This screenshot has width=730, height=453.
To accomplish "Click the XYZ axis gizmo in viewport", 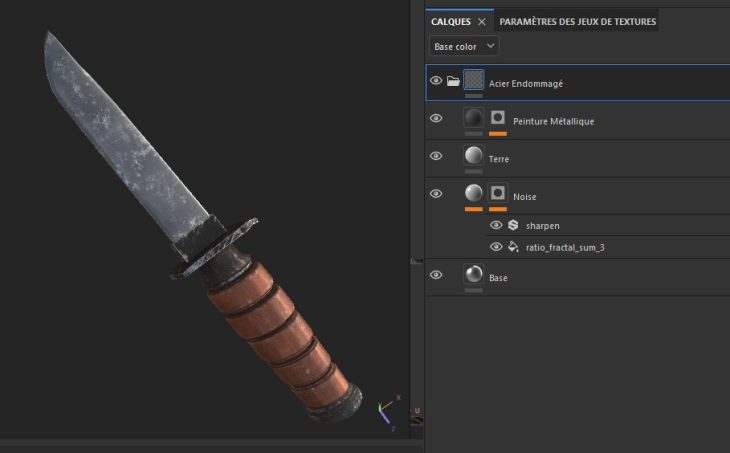I will tap(387, 413).
